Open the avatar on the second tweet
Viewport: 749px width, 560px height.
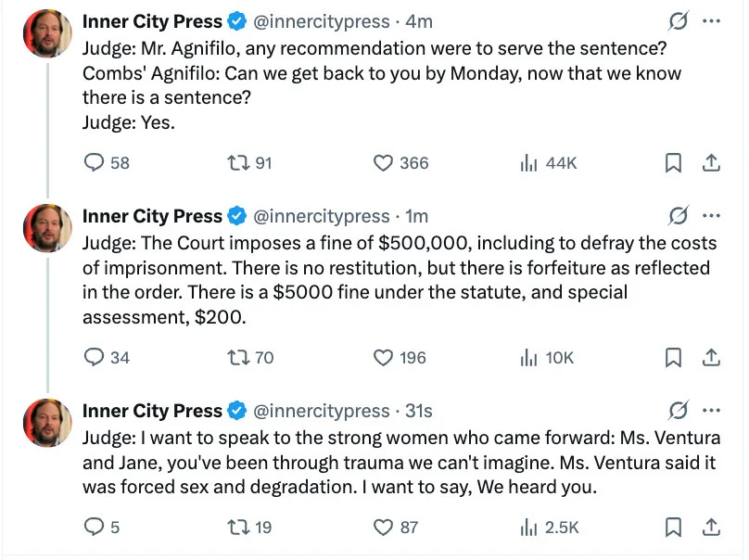coord(46,229)
